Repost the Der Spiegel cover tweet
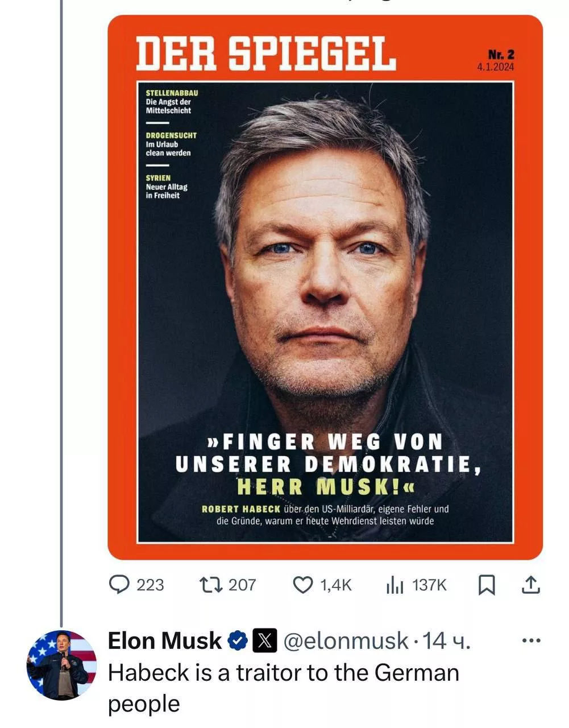 coord(212,584)
